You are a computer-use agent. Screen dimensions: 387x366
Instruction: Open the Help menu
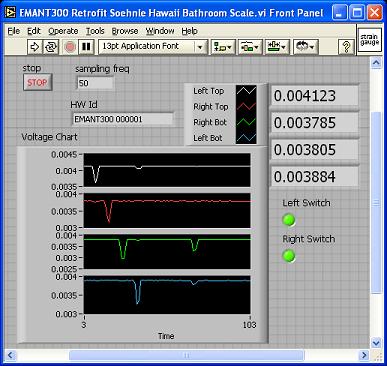189,31
